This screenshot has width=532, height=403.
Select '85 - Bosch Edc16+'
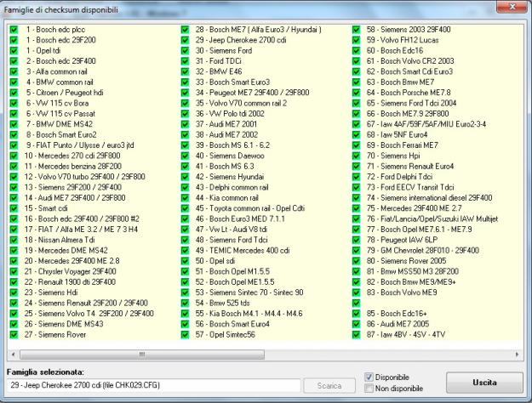pyautogui.click(x=397, y=314)
